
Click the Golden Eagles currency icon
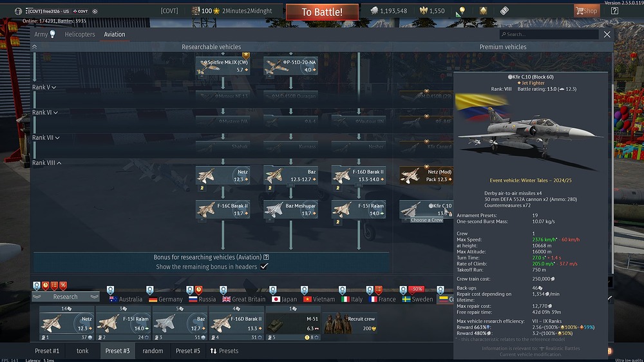(x=423, y=11)
